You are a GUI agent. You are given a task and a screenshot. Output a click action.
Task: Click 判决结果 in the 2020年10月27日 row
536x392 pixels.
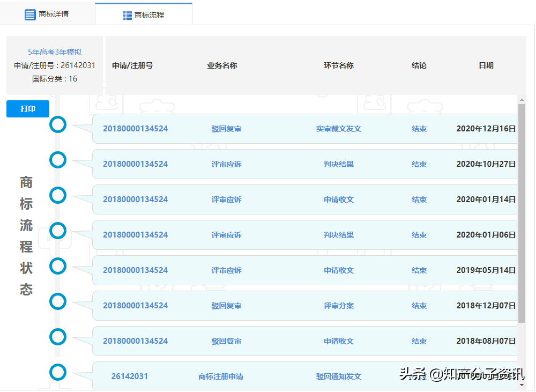tap(338, 164)
